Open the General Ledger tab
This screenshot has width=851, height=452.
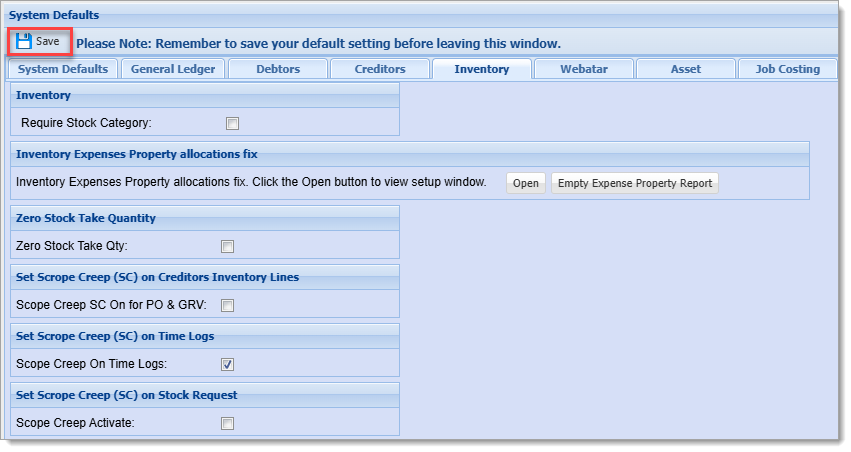173,69
